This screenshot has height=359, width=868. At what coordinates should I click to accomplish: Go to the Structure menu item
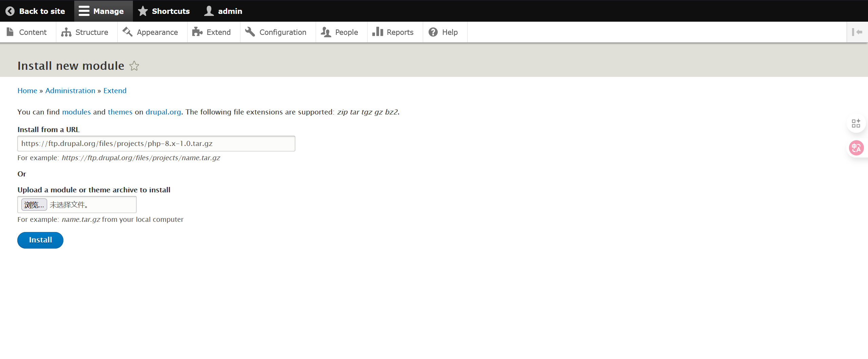pyautogui.click(x=85, y=32)
